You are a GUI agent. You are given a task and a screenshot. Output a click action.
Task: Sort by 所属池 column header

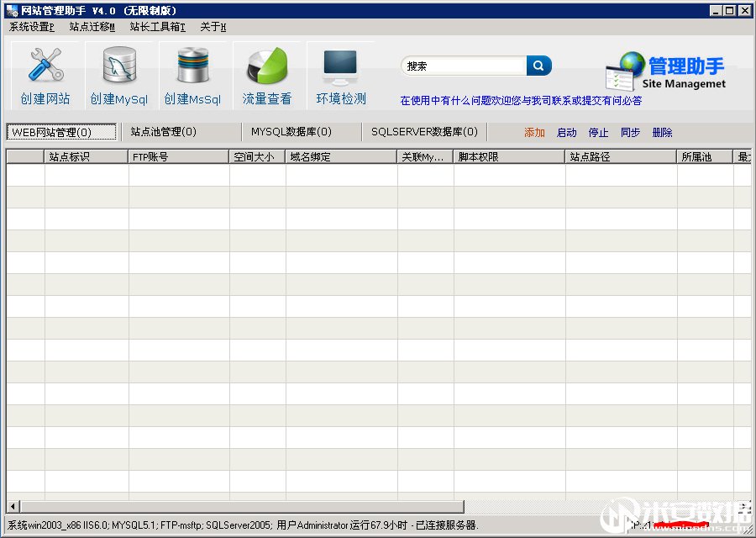point(705,157)
